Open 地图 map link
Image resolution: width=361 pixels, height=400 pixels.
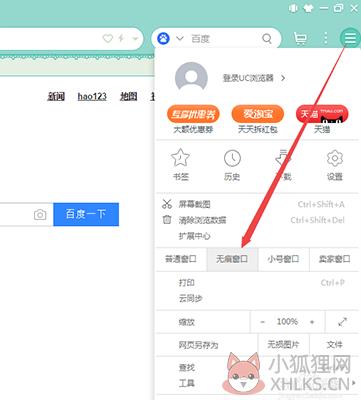point(129,97)
